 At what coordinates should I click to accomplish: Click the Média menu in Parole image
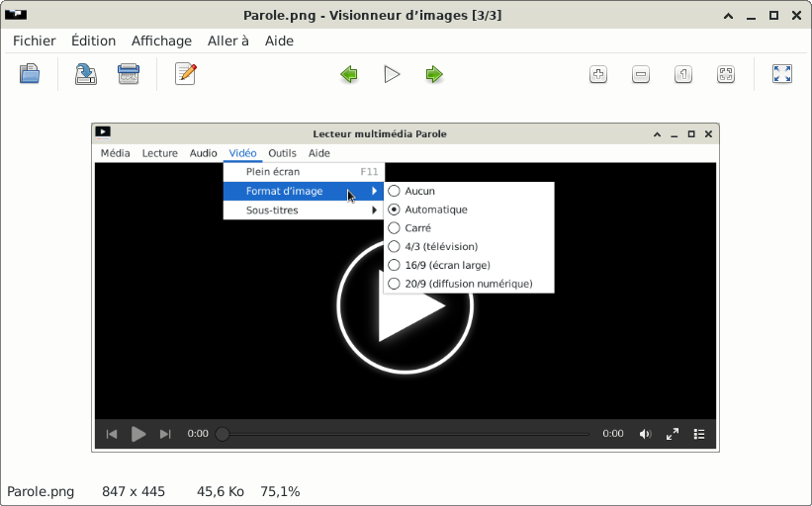pos(115,153)
